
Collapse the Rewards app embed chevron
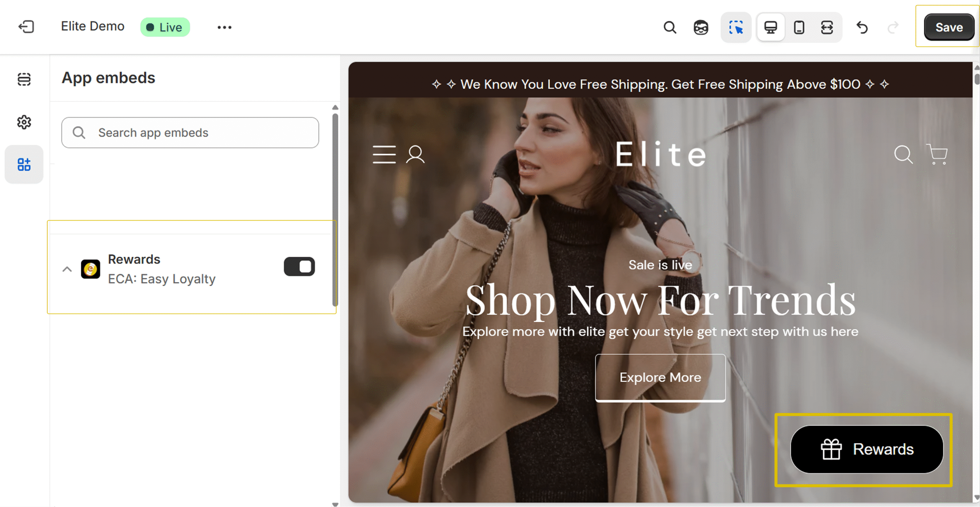(x=67, y=269)
